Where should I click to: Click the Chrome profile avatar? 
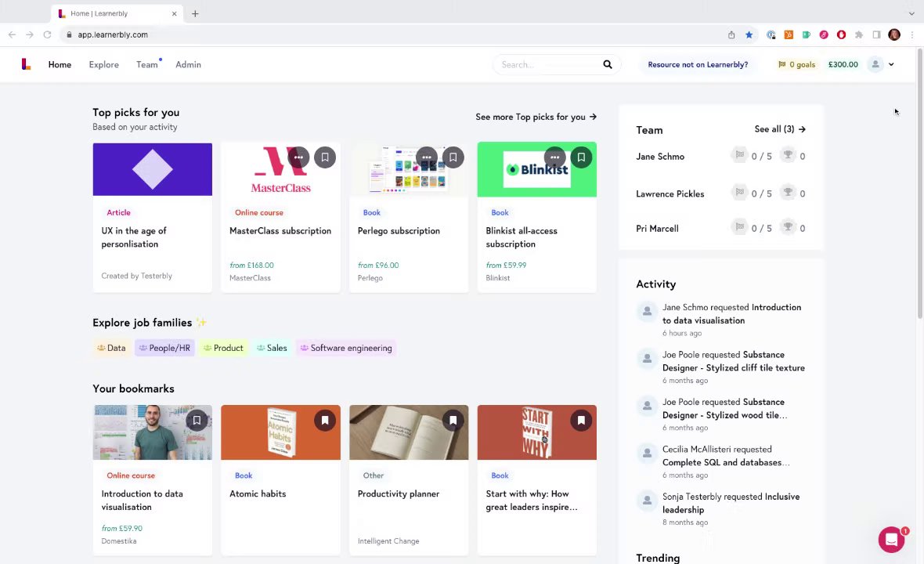(894, 34)
